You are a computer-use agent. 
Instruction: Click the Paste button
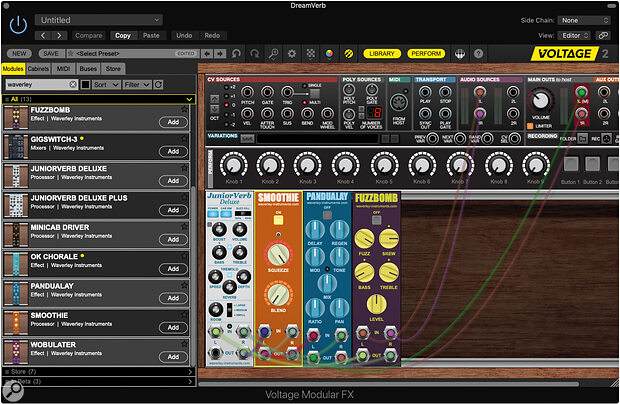[151, 36]
